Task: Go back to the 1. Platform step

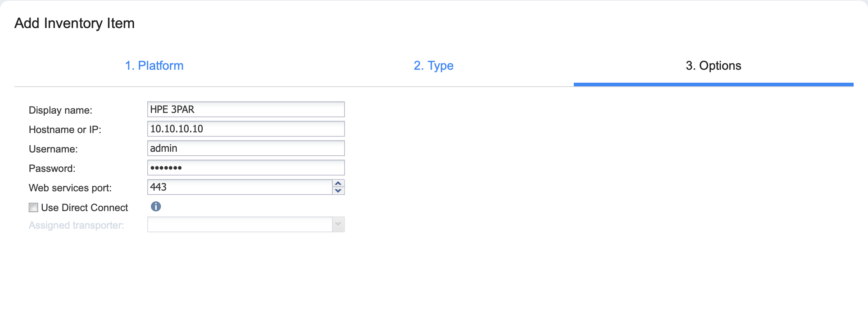Action: pyautogui.click(x=154, y=65)
